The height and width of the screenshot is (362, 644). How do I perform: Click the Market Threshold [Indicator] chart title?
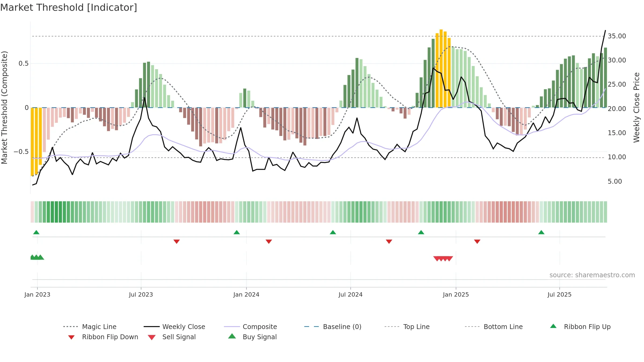pyautogui.click(x=69, y=8)
